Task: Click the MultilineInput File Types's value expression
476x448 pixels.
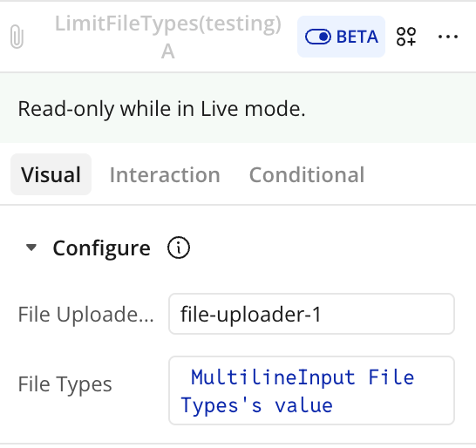Action: [x=297, y=391]
